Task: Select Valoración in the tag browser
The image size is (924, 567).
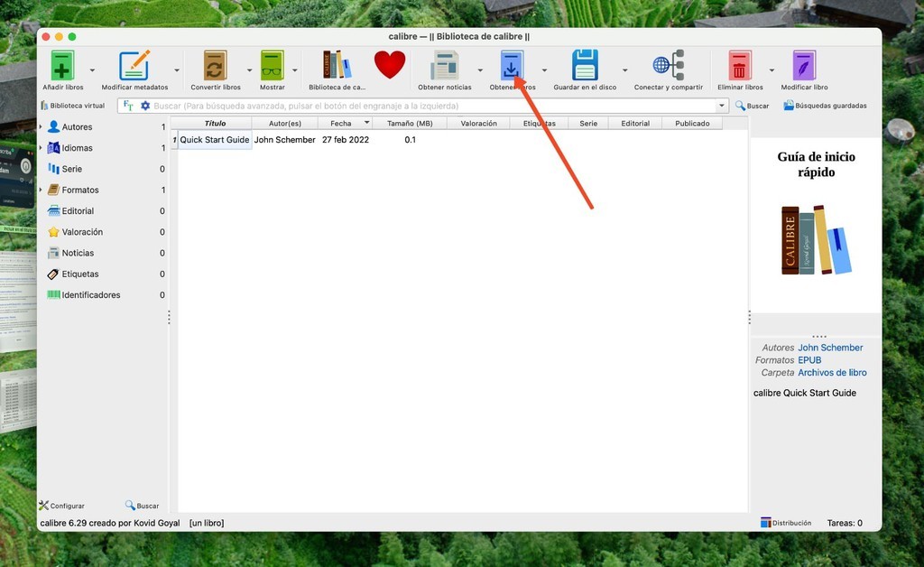Action: (82, 232)
